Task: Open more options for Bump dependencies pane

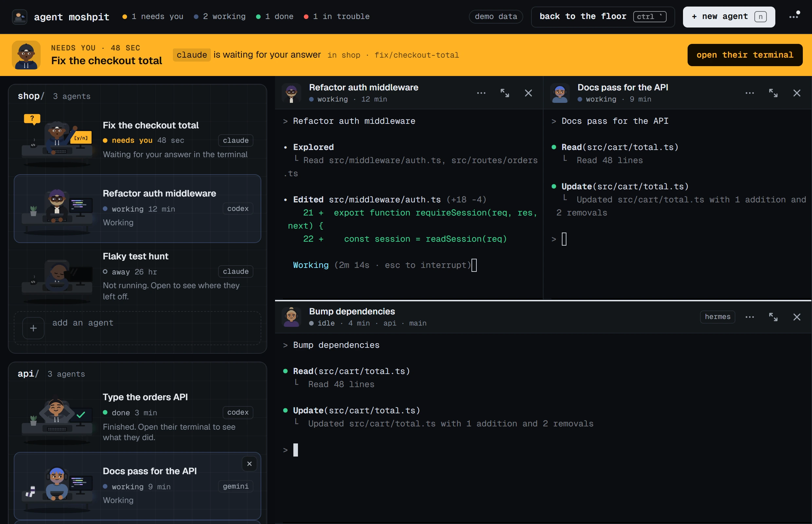Action: click(749, 317)
